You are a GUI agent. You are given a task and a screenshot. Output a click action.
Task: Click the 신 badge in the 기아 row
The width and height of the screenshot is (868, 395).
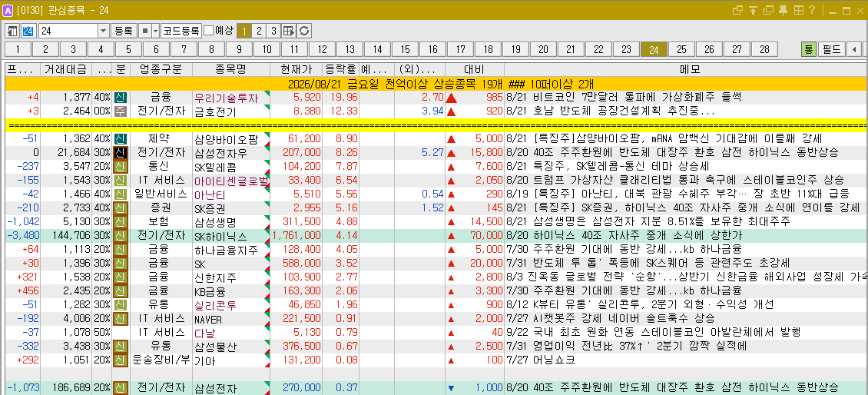coord(121,360)
